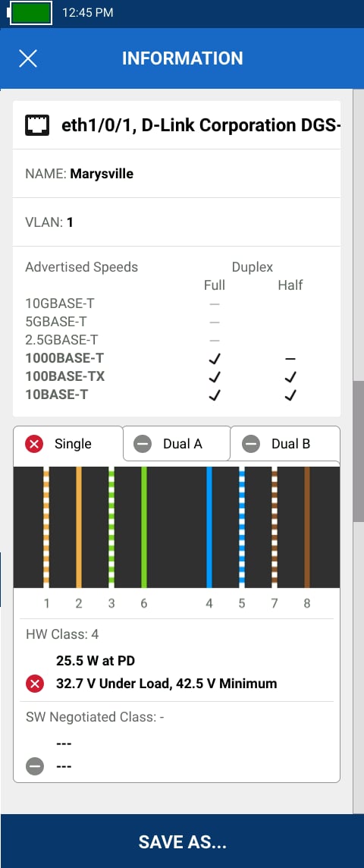Click the gray dash icon on Dual A
Viewport: 364px width, 868px height.
[x=143, y=444]
